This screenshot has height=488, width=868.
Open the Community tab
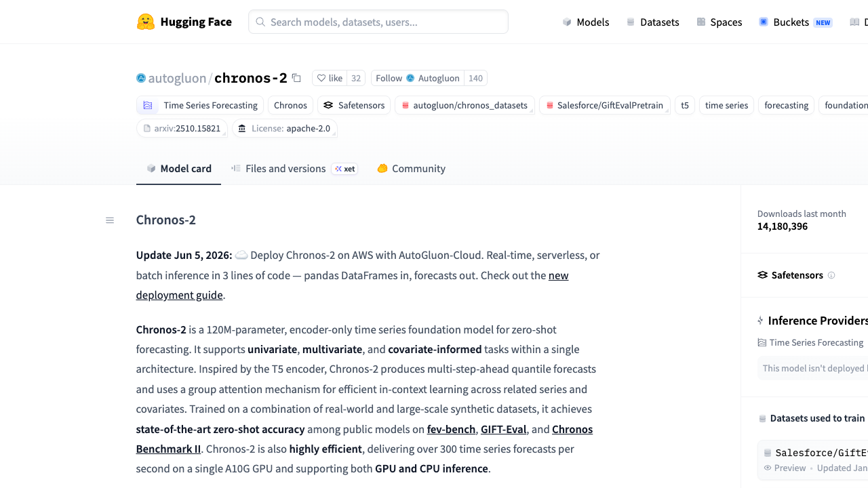tap(411, 169)
